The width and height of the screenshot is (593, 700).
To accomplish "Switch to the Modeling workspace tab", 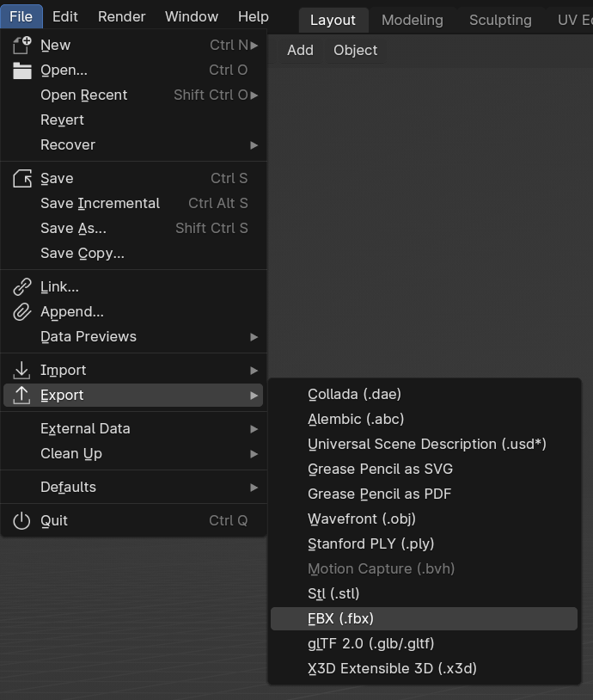I will pos(413,20).
